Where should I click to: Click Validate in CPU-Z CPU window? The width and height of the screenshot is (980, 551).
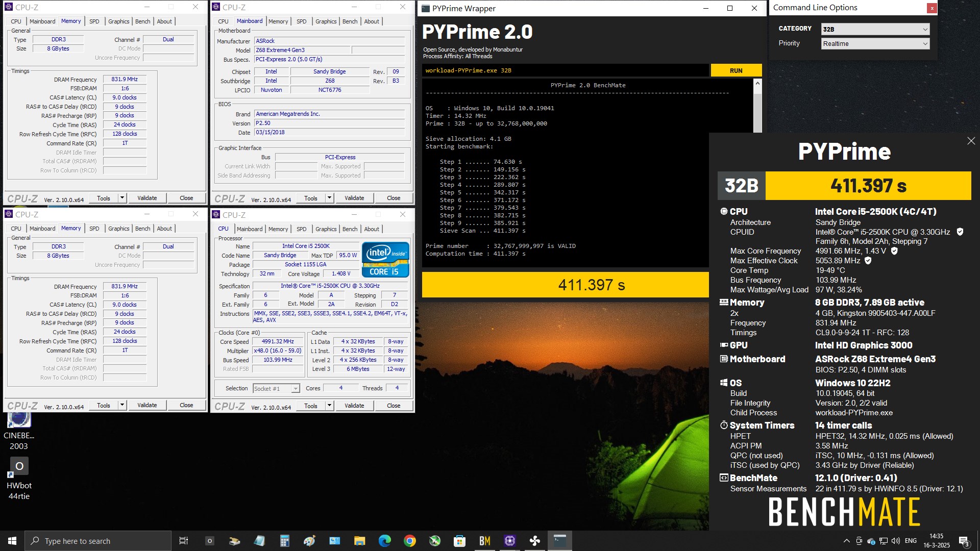pyautogui.click(x=354, y=406)
